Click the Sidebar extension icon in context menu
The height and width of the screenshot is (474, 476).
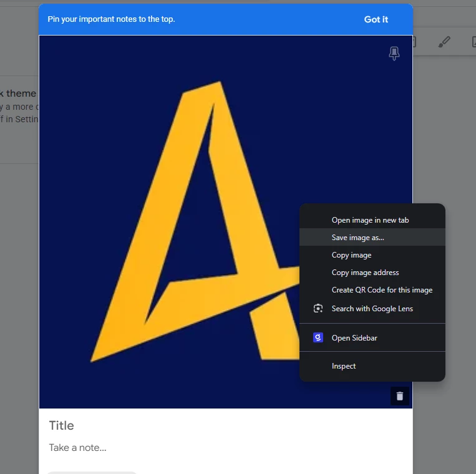click(x=318, y=337)
